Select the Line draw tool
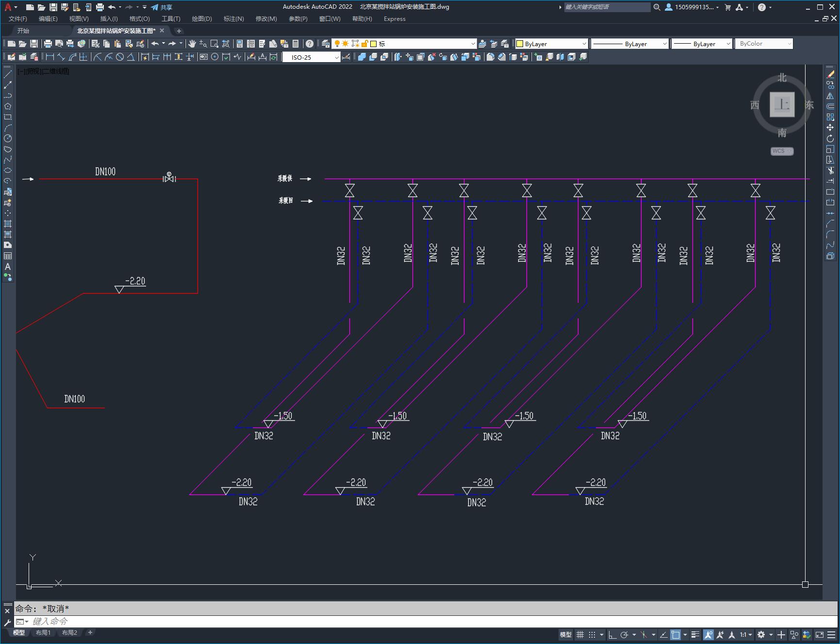The width and height of the screenshot is (840, 644). tap(8, 74)
